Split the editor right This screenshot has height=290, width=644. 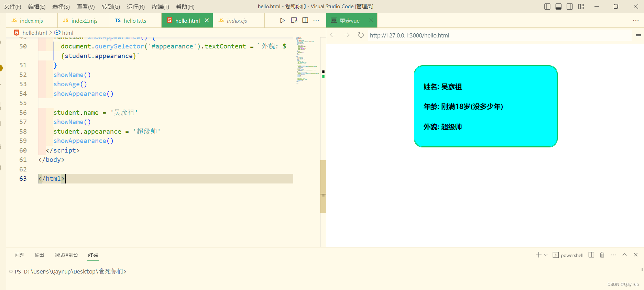point(305,20)
